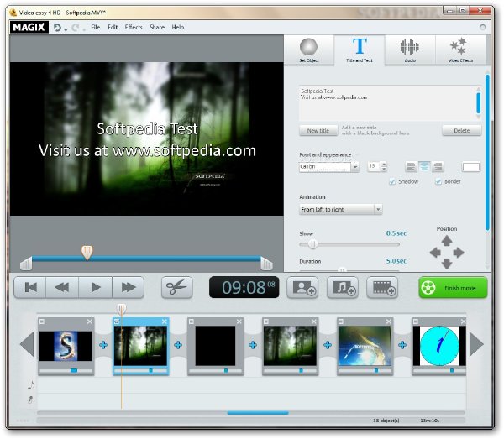Click the scissors cut tool
The width and height of the screenshot is (504, 439).
pyautogui.click(x=177, y=287)
